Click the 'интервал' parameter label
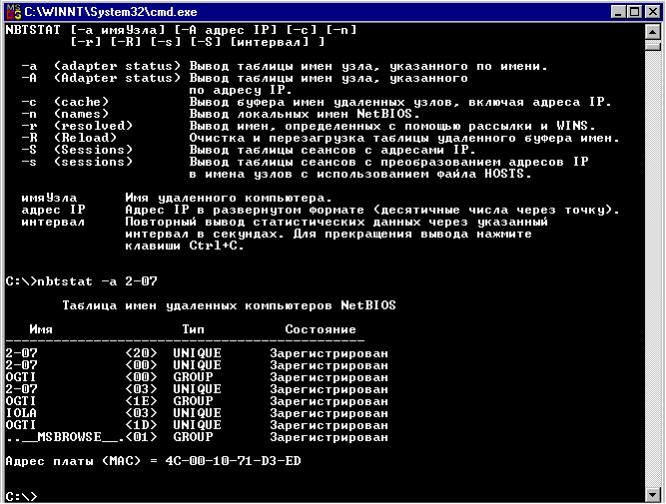 tap(53, 222)
